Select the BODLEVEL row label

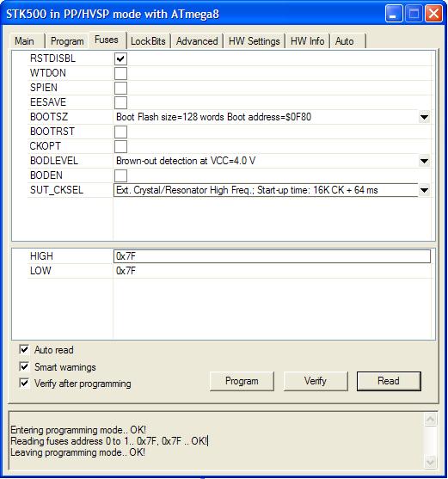point(54,161)
